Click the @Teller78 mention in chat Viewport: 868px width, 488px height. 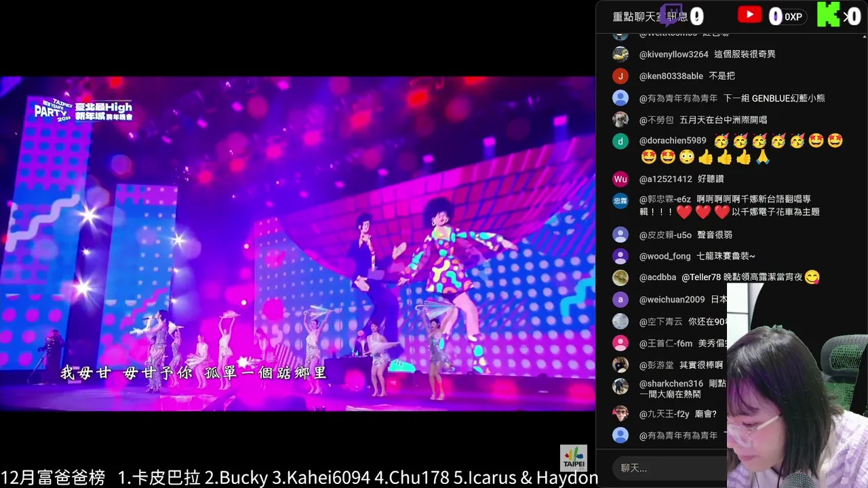701,277
